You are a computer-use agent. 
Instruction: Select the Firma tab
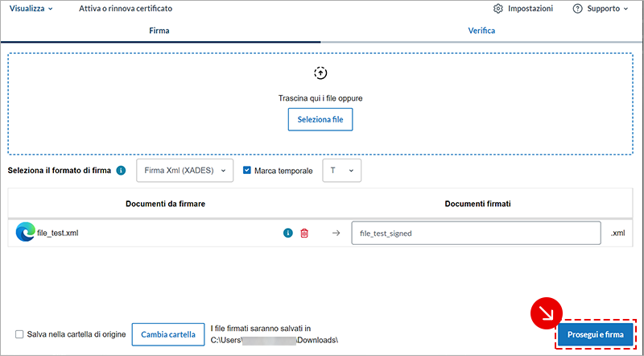tap(159, 31)
